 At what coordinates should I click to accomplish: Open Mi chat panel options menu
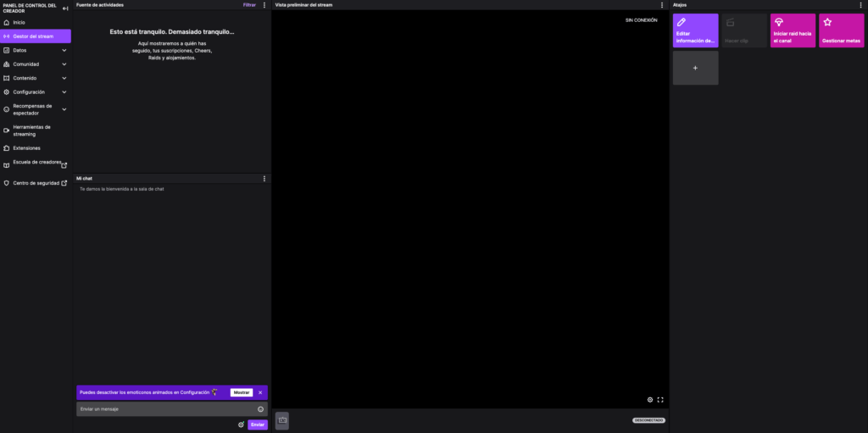point(264,178)
